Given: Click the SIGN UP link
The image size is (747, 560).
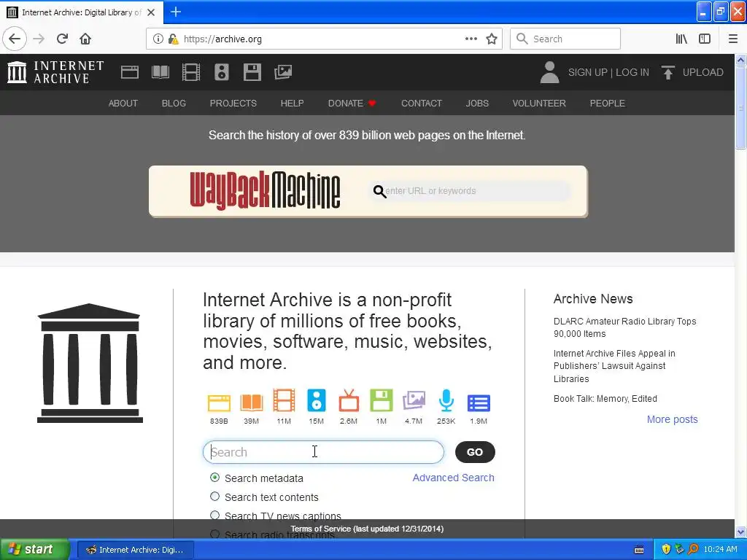Looking at the screenshot, I should point(587,72).
